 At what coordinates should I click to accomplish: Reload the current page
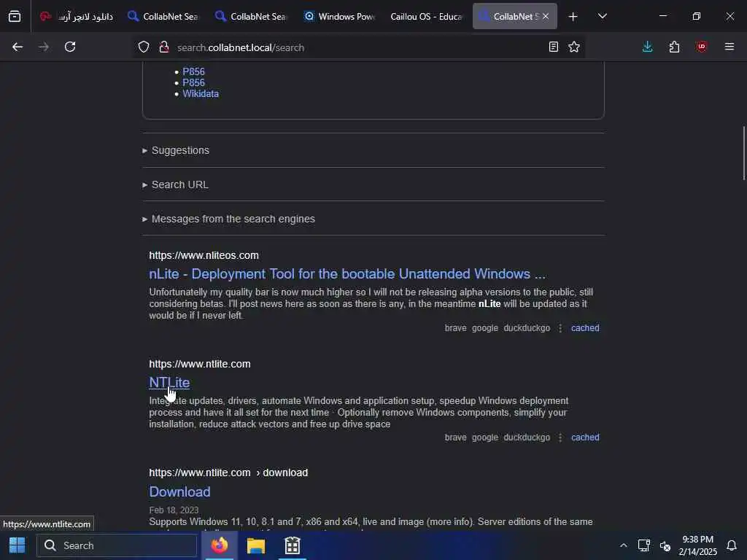point(70,47)
